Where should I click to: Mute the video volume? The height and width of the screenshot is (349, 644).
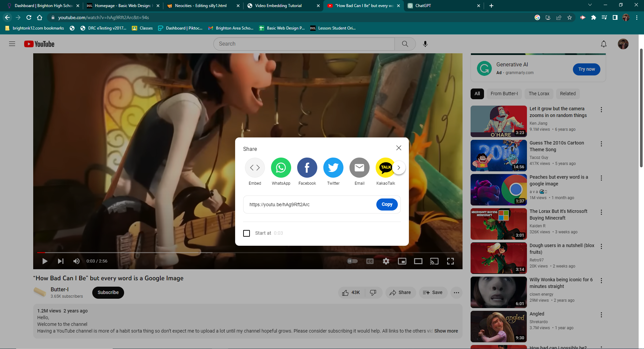[x=76, y=261]
